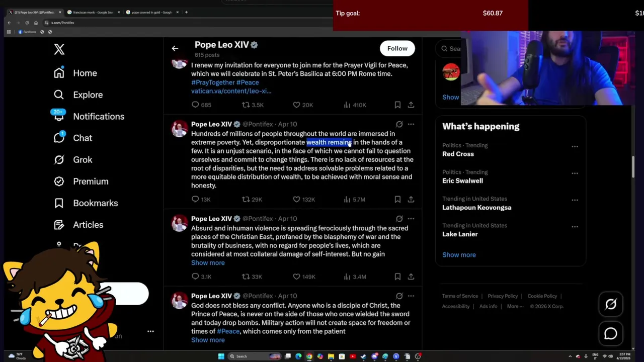Open the Eric Swalwell trending topic
644x362 pixels.
462,180
